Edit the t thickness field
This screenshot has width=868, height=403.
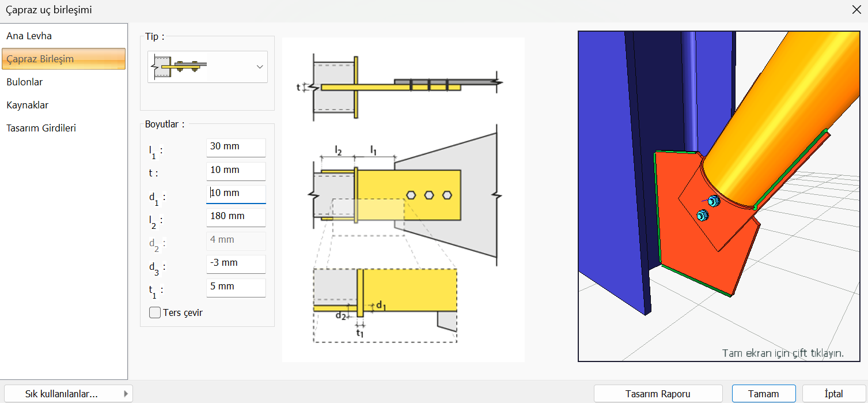[x=236, y=171]
